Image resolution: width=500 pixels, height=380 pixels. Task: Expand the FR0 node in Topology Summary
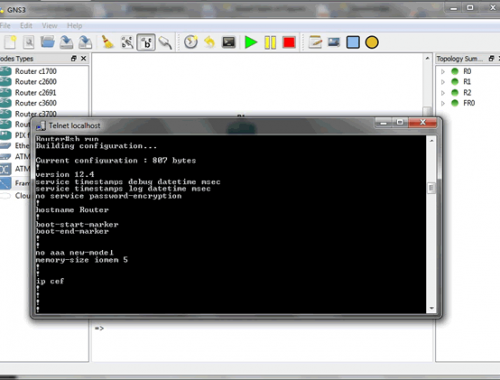(443, 103)
